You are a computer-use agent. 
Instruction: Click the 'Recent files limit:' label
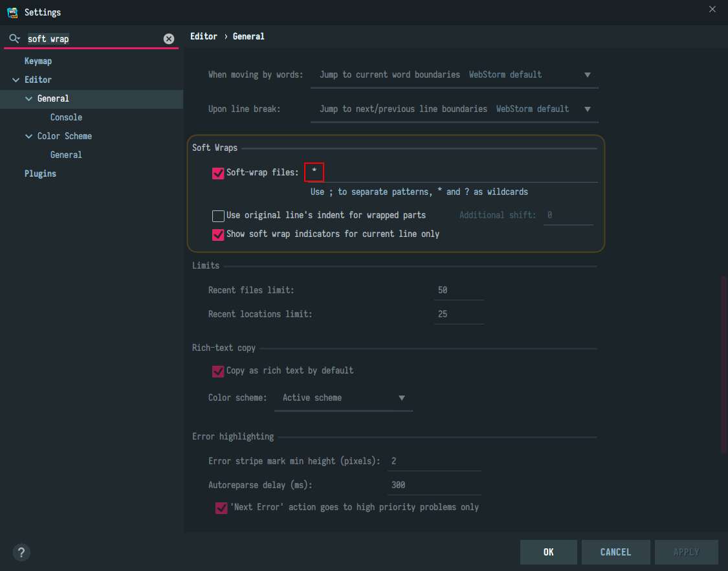(251, 291)
